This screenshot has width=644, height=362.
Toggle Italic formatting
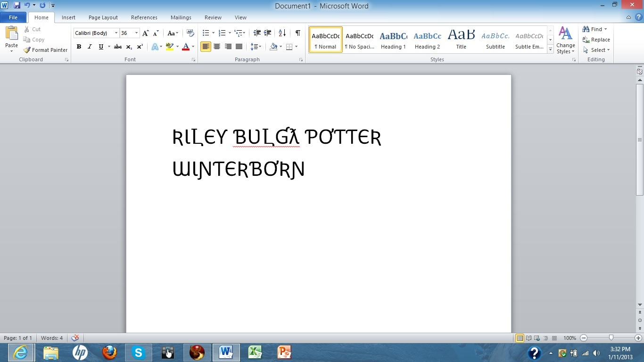(x=90, y=47)
